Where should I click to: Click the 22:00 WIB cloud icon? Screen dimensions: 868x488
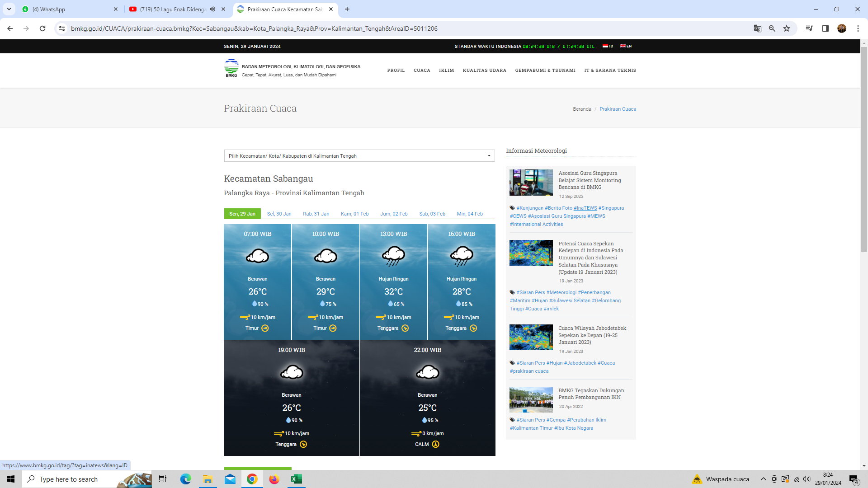(428, 372)
